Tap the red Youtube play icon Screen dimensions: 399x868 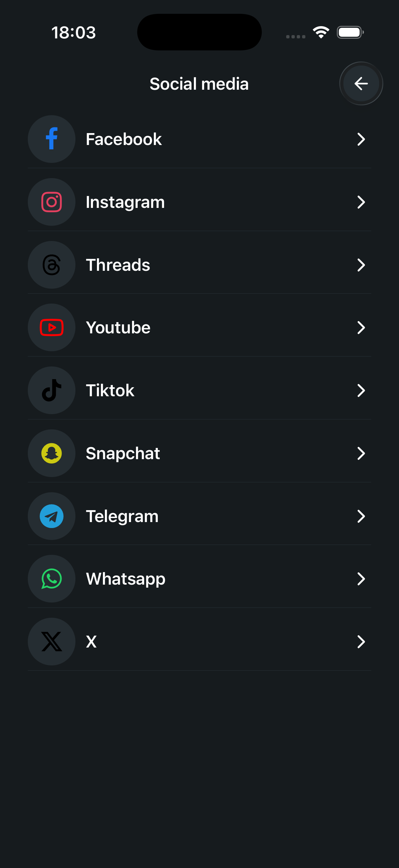tap(52, 327)
